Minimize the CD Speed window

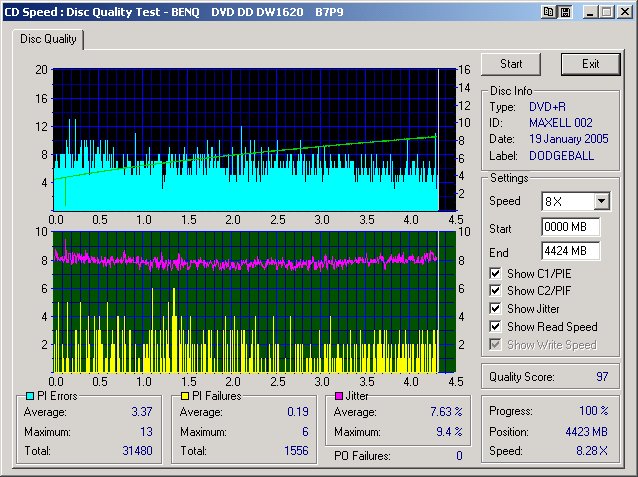(590, 12)
